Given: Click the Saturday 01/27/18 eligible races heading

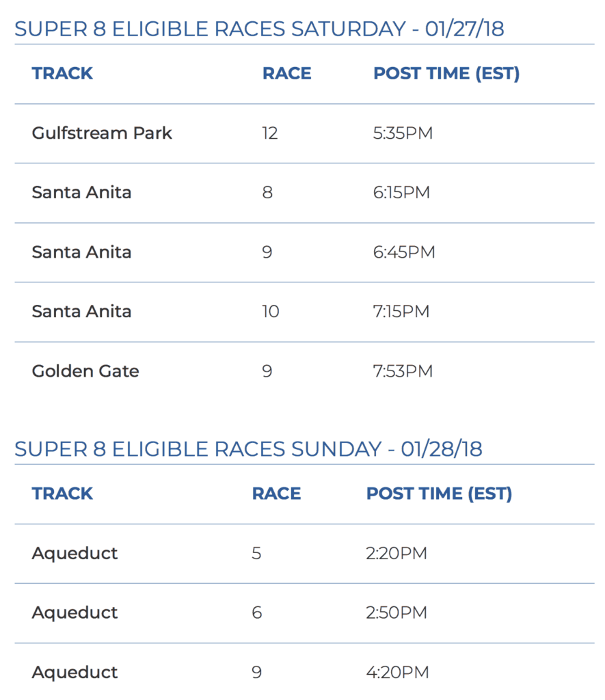Looking at the screenshot, I should (259, 29).
